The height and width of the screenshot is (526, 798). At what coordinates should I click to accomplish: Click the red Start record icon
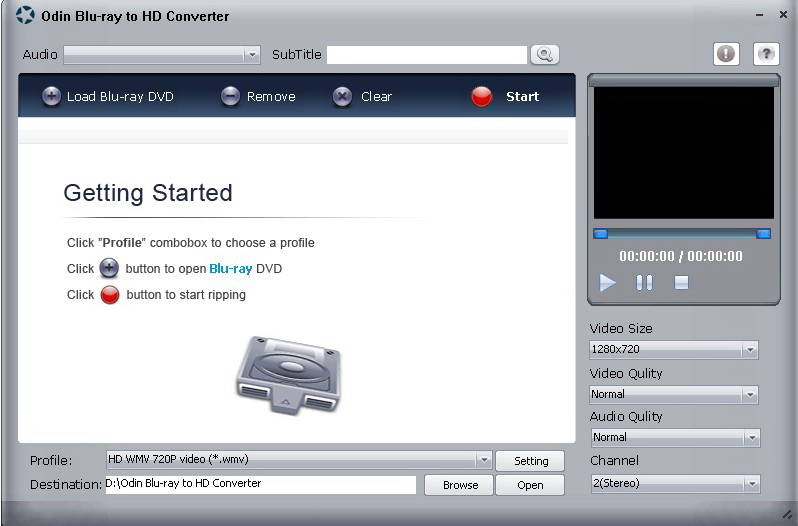(481, 96)
